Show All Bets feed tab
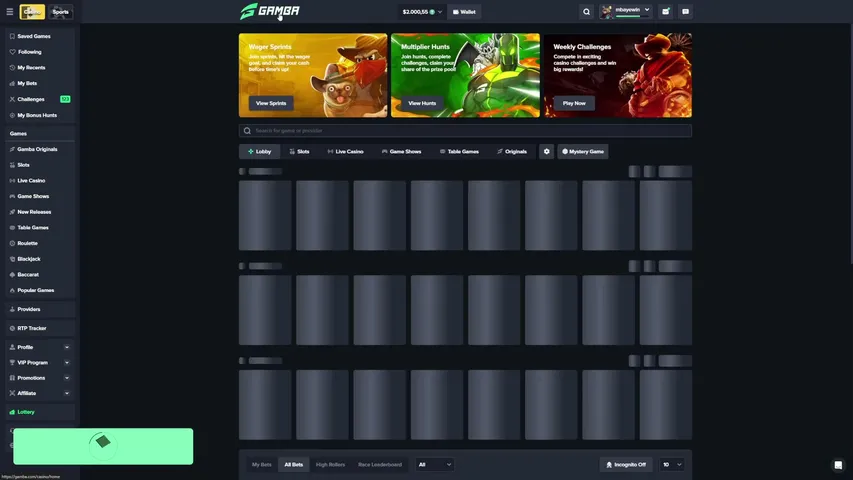This screenshot has width=853, height=480. click(294, 465)
